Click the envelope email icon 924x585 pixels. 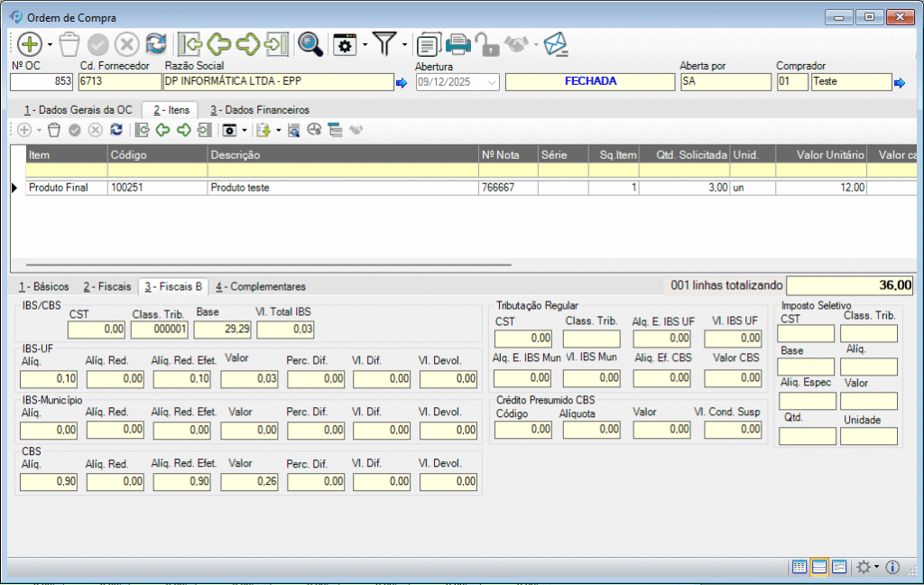tap(555, 43)
